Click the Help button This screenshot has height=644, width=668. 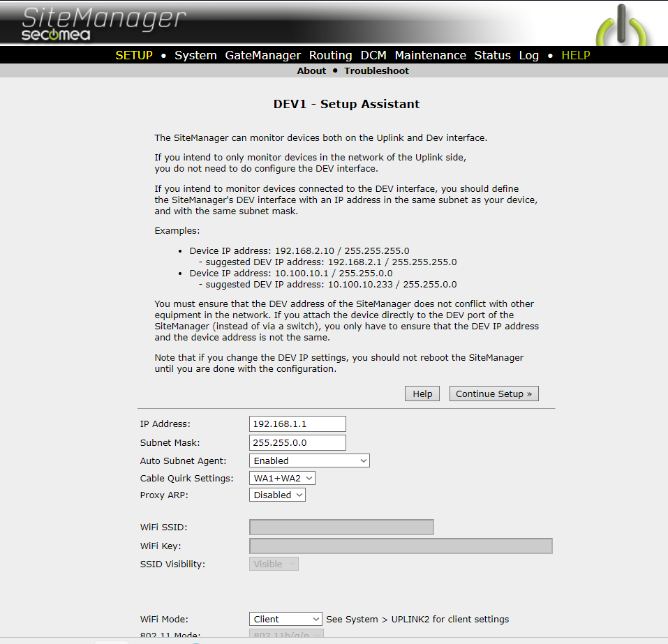[422, 394]
